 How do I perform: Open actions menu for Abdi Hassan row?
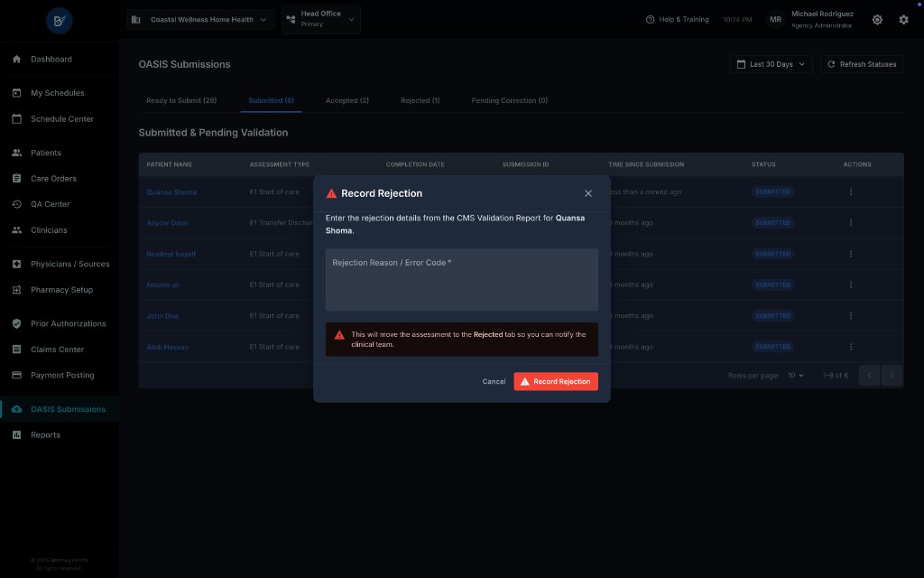(x=850, y=347)
